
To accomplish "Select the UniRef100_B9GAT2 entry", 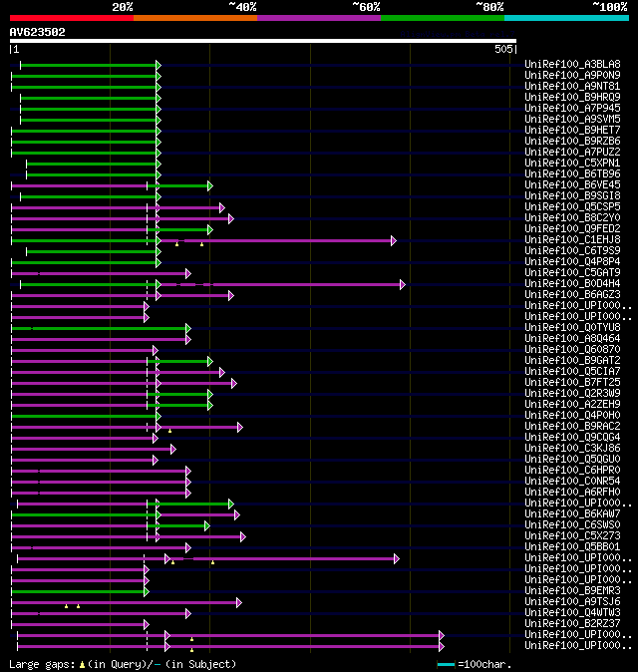I will tap(572, 361).
